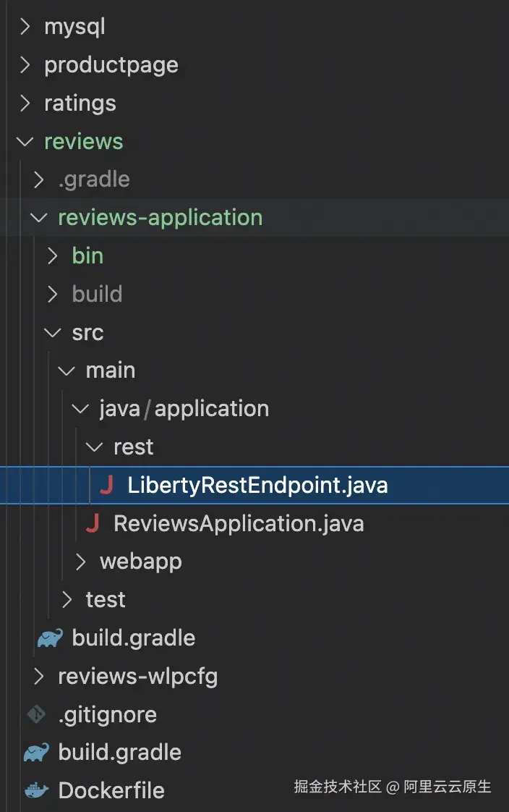The height and width of the screenshot is (812, 509).
Task: Open the ratings folder
Action: pos(80,103)
